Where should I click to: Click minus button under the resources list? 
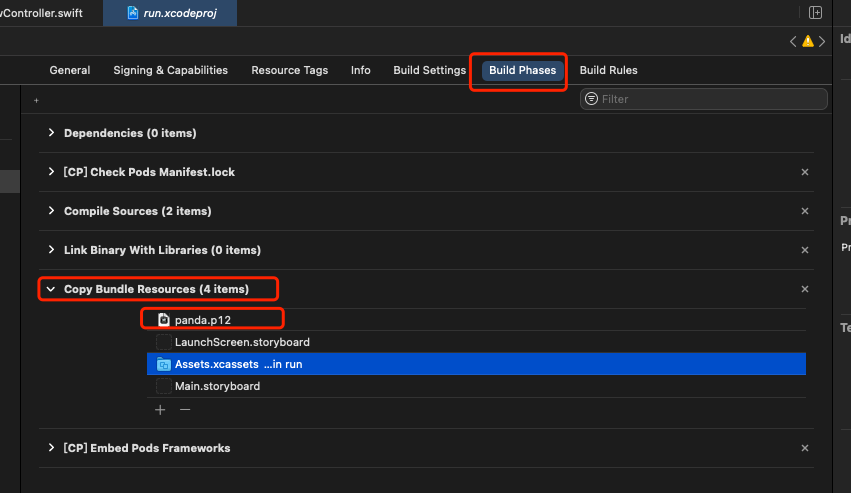point(184,409)
